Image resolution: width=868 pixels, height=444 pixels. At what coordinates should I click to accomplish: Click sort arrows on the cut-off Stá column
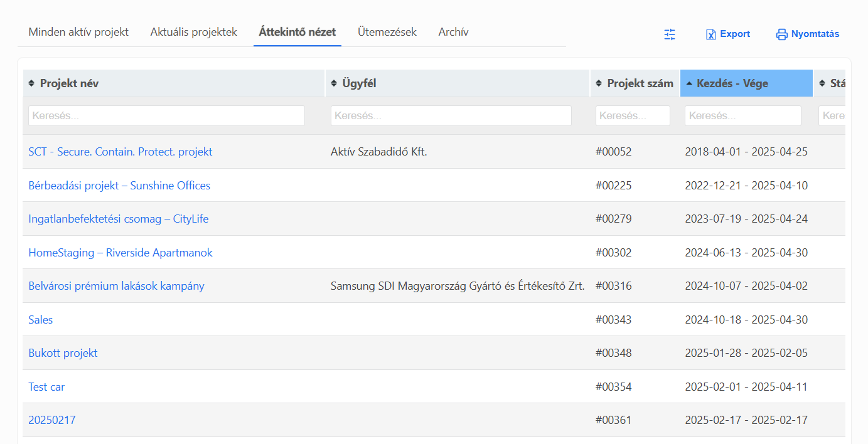(822, 83)
